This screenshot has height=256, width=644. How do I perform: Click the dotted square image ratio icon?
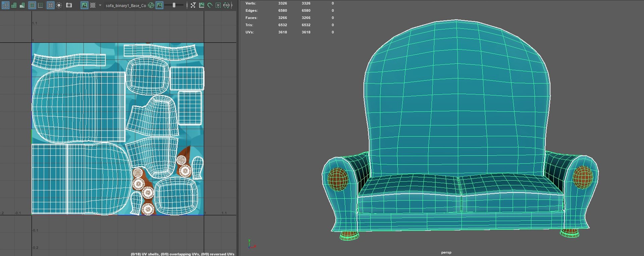pyautogui.click(x=218, y=5)
